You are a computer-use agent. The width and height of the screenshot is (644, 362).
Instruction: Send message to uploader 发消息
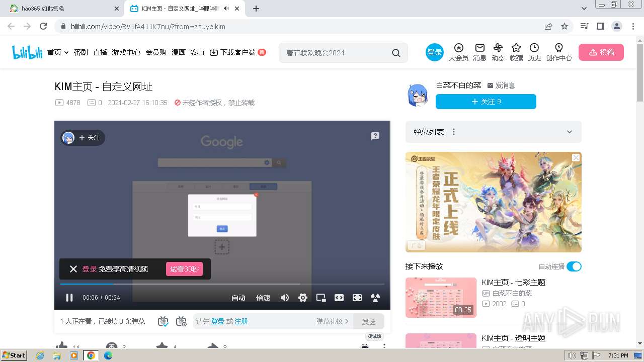[501, 85]
